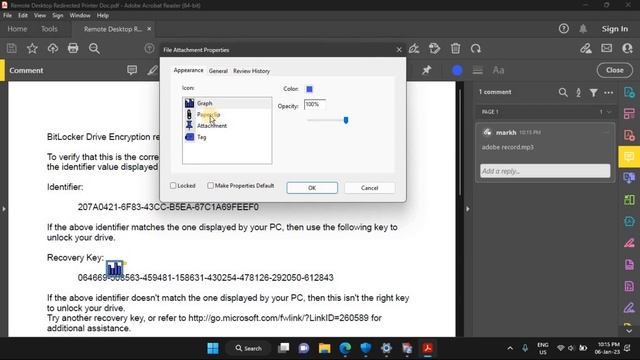Click the Sign In link

coord(615,29)
